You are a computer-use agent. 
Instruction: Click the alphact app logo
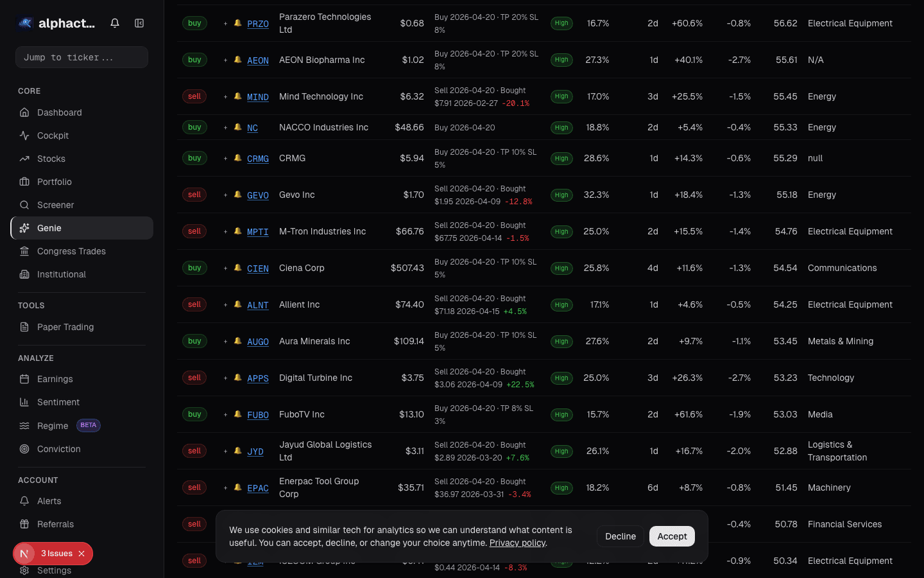pyautogui.click(x=24, y=22)
